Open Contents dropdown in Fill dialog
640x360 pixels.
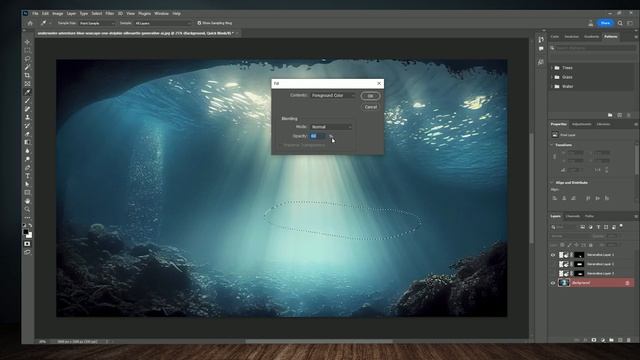pos(333,95)
